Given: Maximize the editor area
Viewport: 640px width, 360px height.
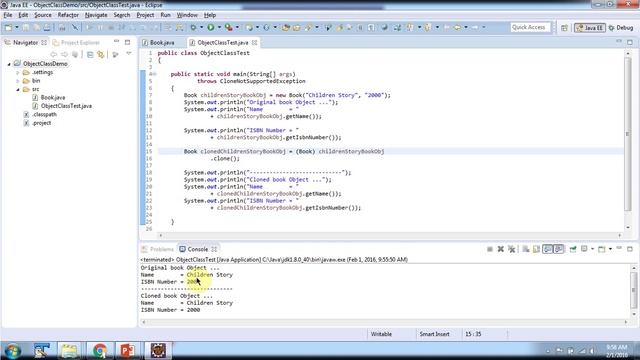Looking at the screenshot, I should 630,42.
